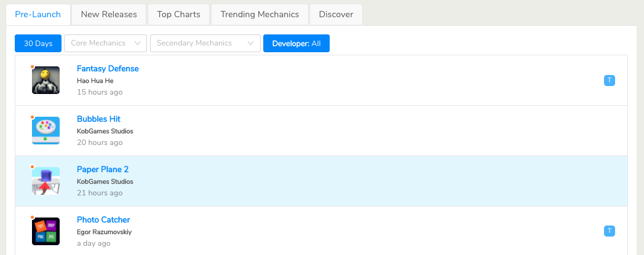
Task: Open the Fantasy Defense app icon
Action: click(46, 80)
